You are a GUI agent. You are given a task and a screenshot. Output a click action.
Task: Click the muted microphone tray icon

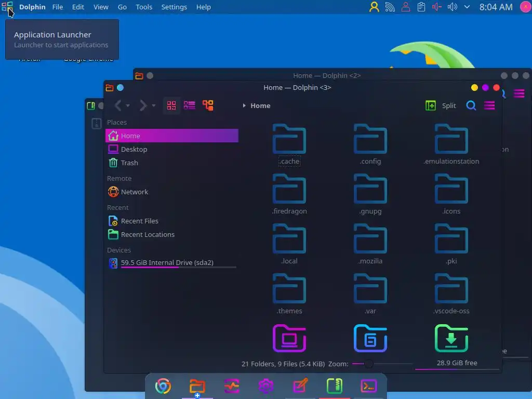[436, 7]
